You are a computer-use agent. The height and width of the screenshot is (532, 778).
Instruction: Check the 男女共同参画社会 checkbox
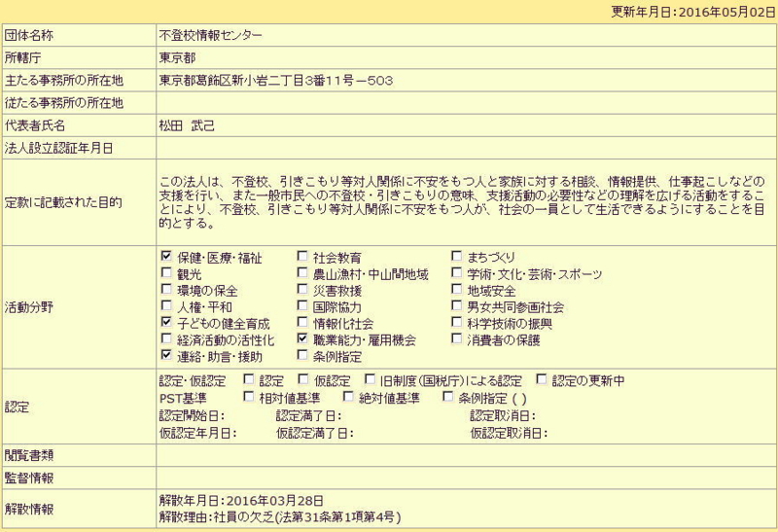tap(457, 305)
